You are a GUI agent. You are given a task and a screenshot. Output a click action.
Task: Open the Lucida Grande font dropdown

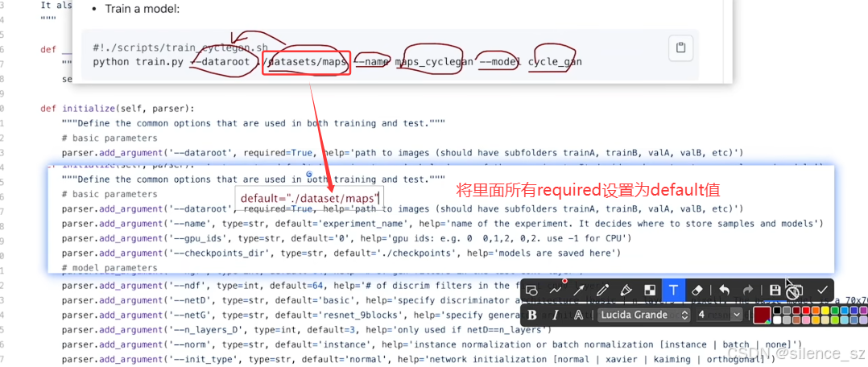coord(644,315)
